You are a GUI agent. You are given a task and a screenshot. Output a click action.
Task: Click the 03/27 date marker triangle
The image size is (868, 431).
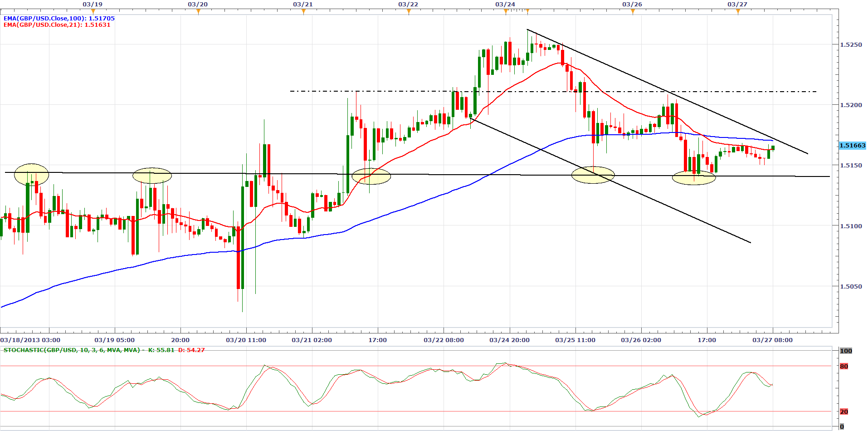[x=738, y=12]
